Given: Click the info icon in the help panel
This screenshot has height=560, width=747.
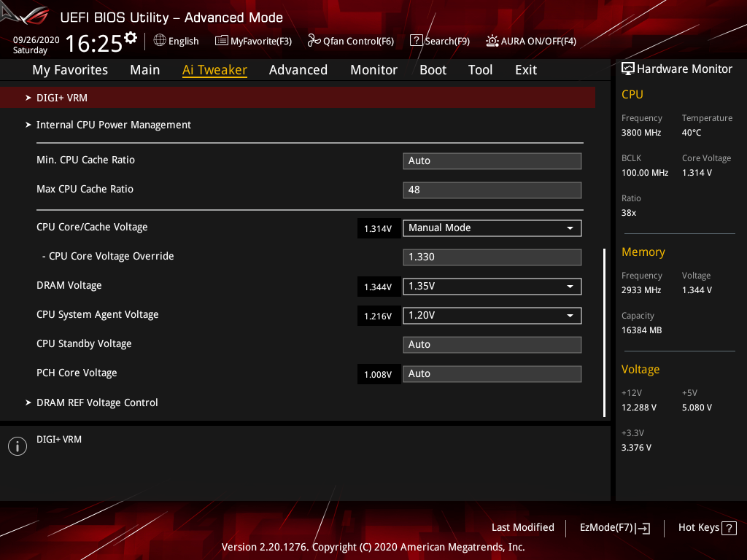Looking at the screenshot, I should (18, 446).
